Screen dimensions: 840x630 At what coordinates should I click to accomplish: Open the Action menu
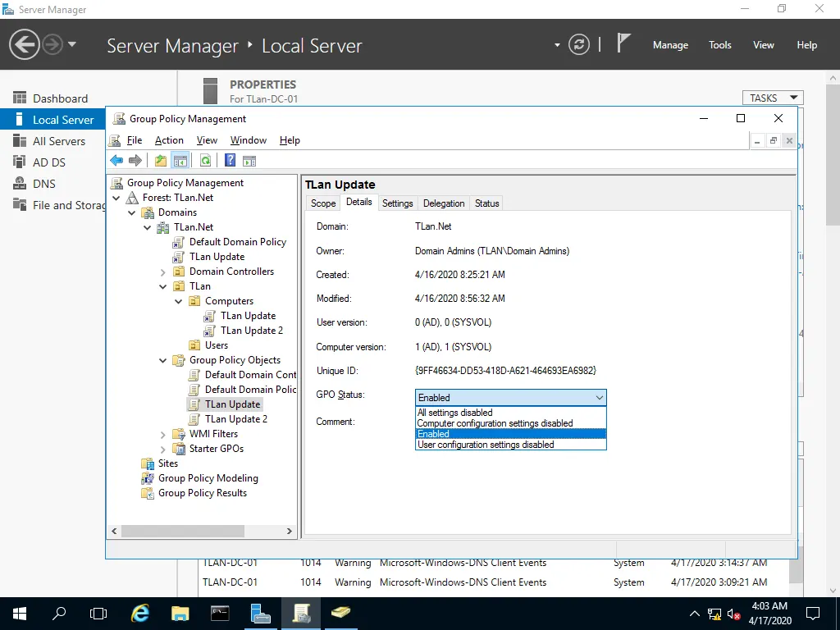click(169, 140)
